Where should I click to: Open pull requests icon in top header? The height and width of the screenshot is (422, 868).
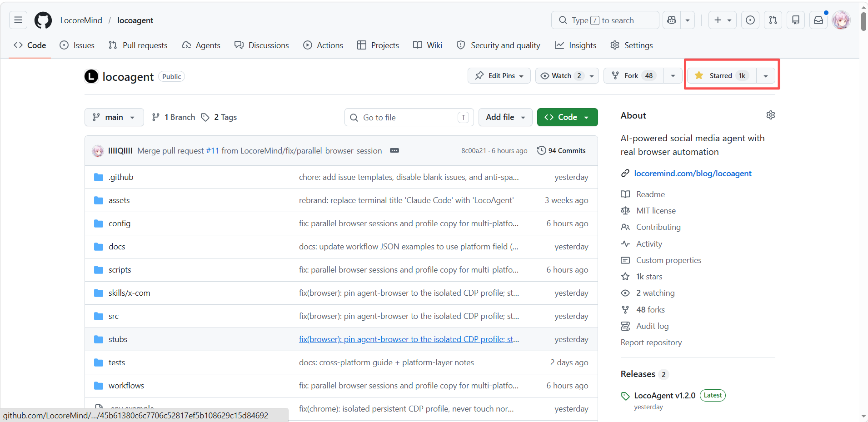coord(773,20)
